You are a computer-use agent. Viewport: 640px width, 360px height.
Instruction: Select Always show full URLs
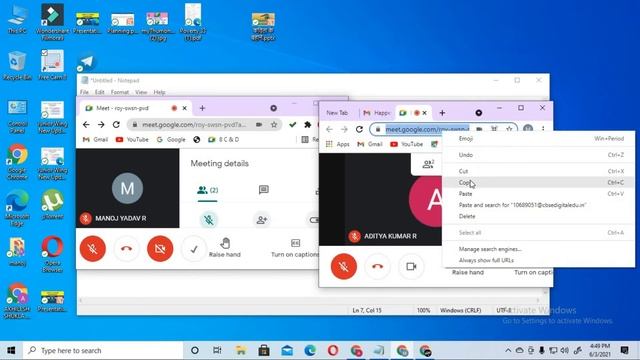coord(538,260)
